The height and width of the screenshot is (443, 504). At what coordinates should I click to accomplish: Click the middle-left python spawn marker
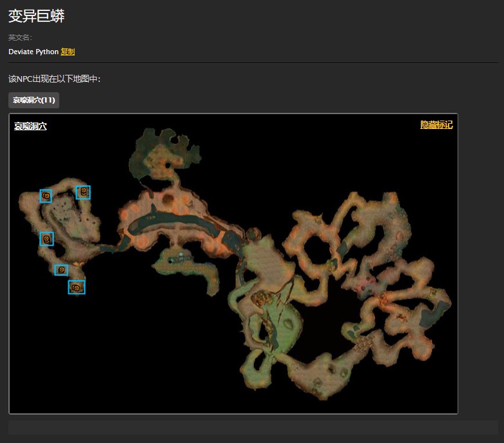[x=46, y=239]
